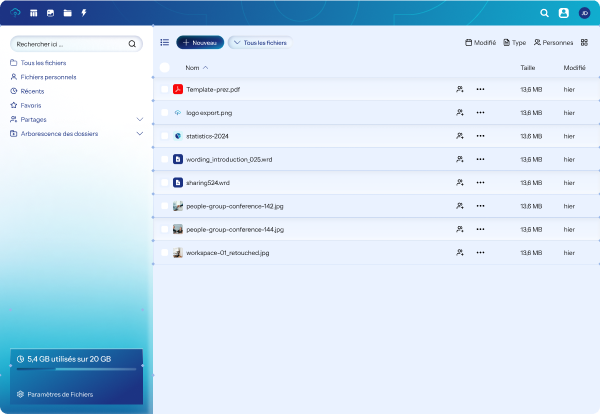Open more actions for wording_introduction_025.wrd

click(x=480, y=159)
